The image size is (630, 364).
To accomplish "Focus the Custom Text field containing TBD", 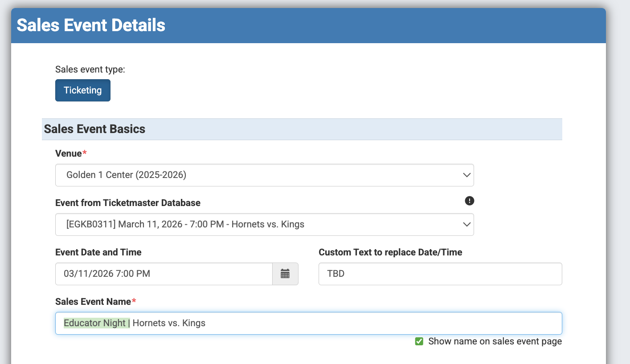I will coord(440,274).
